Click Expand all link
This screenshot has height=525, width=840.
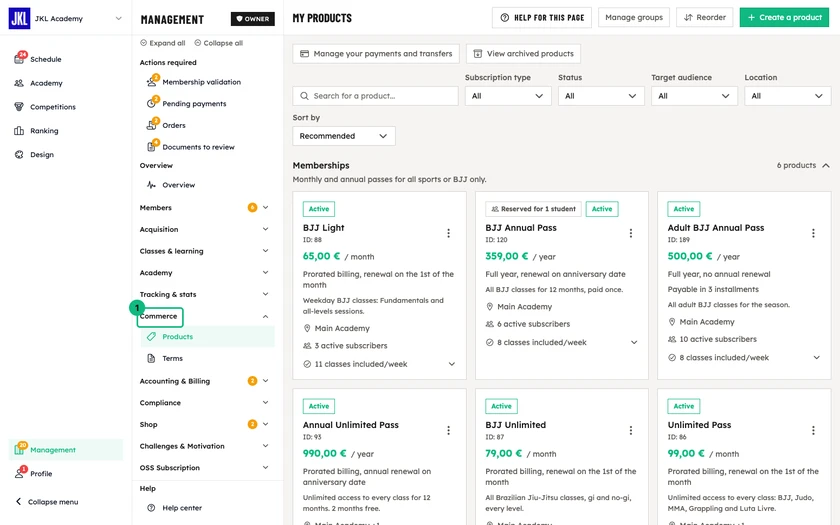pyautogui.click(x=162, y=43)
